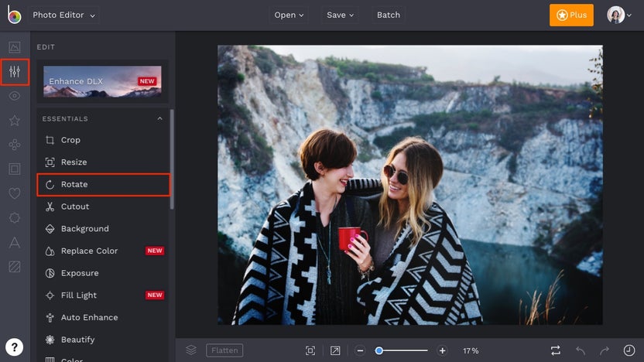
Task: Open the Text tool sidebar icon
Action: point(15,242)
